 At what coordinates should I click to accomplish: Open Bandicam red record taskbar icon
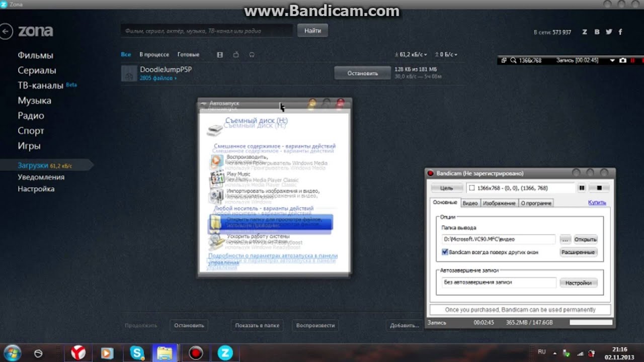(x=196, y=353)
